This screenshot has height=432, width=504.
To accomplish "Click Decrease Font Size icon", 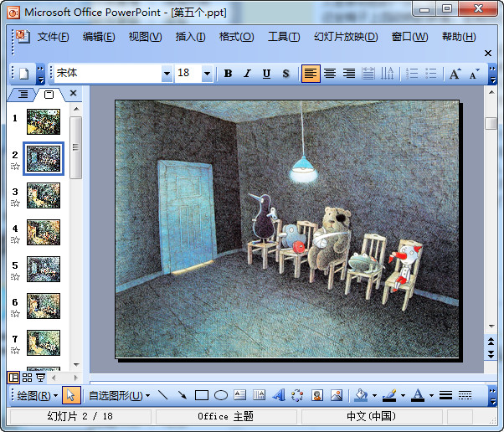I will [474, 74].
